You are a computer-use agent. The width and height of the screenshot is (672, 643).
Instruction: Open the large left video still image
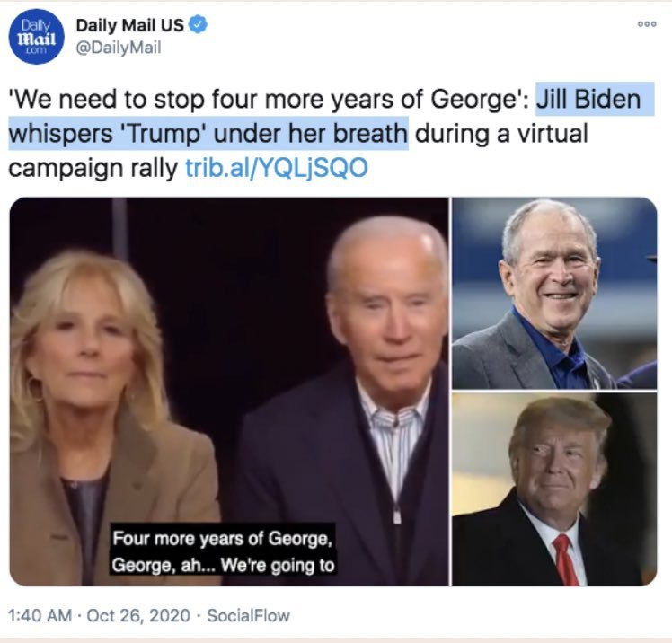229,392
